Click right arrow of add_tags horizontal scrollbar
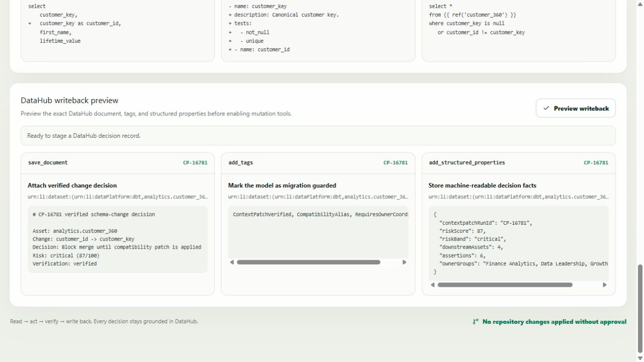This screenshot has width=644, height=362. [x=405, y=262]
